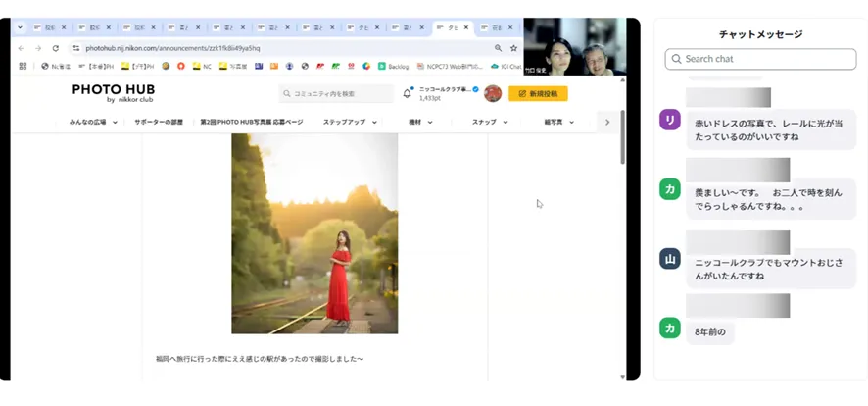Expand the みんなの広場 dropdown

116,123
